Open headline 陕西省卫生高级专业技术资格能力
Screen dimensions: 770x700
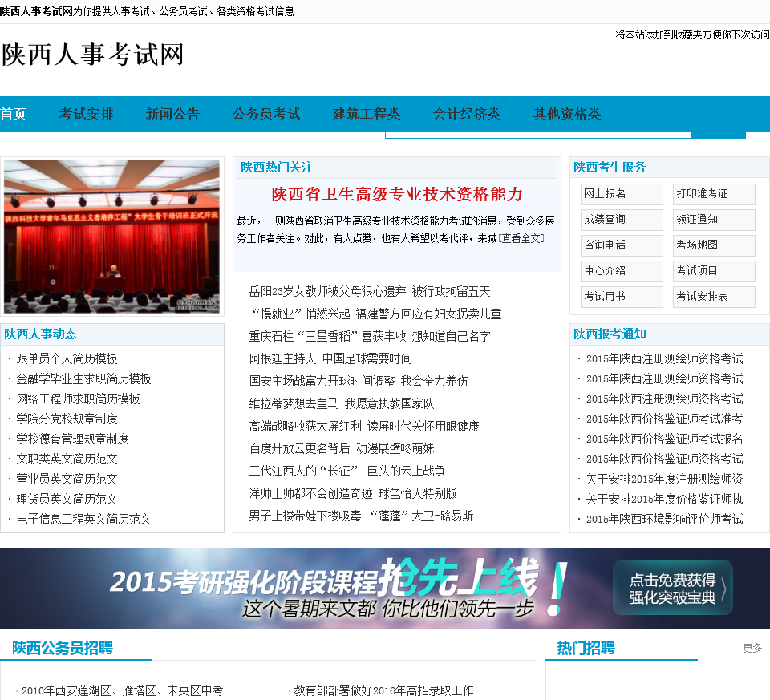click(397, 194)
